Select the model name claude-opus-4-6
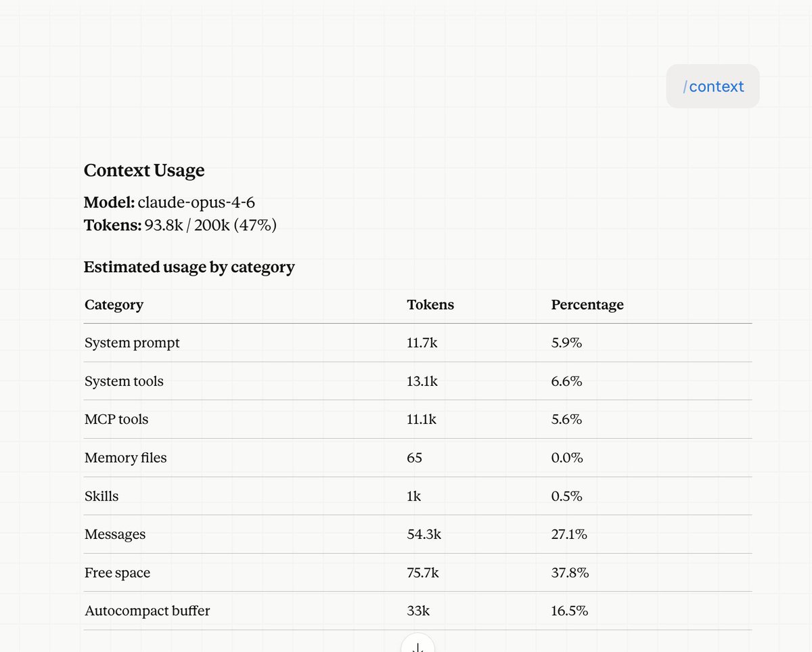Screen dimensions: 812x652 tap(196, 202)
